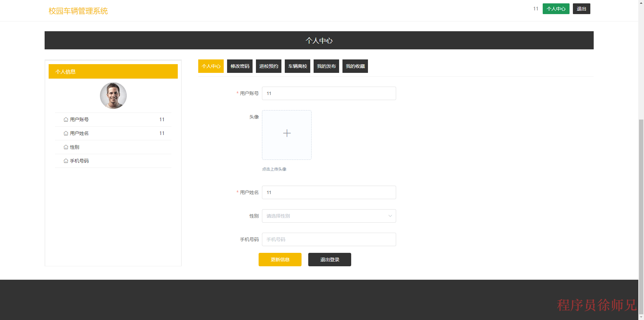Open the 我的发布 tab
This screenshot has width=644, height=320.
coord(326,66)
